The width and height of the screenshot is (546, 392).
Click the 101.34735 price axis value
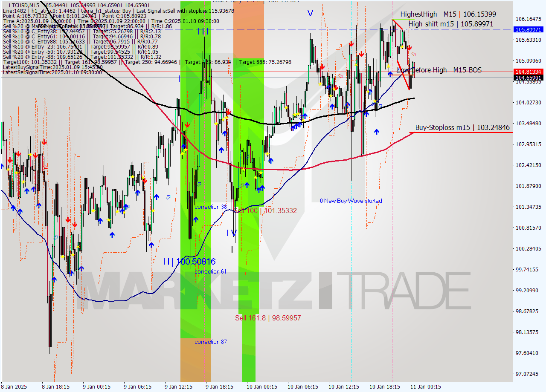[529, 207]
